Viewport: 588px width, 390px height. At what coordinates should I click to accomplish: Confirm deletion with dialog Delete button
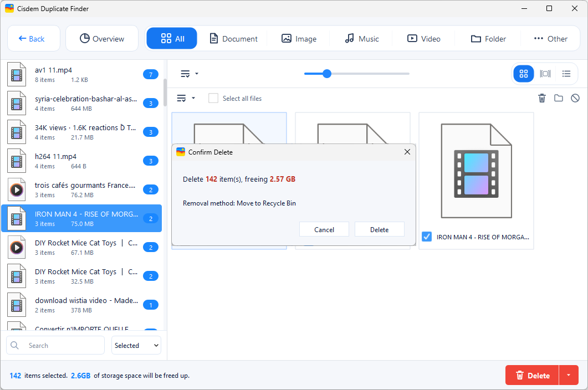tap(379, 229)
